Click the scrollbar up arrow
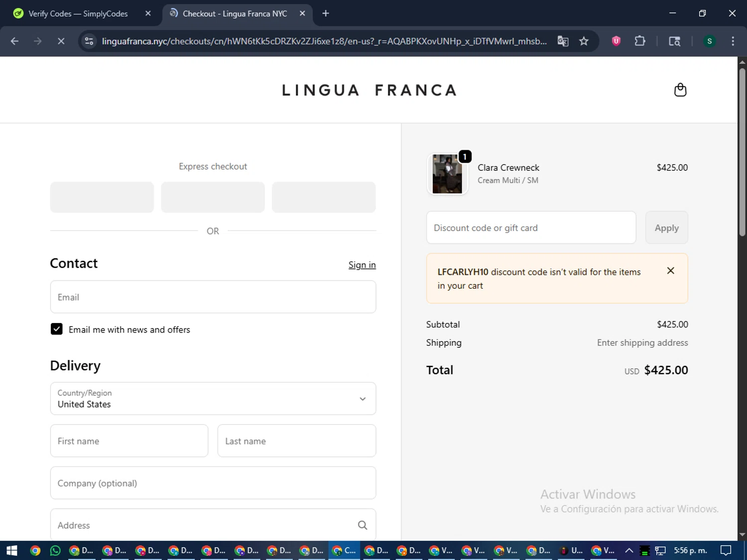The width and height of the screenshot is (747, 560). pos(742,62)
